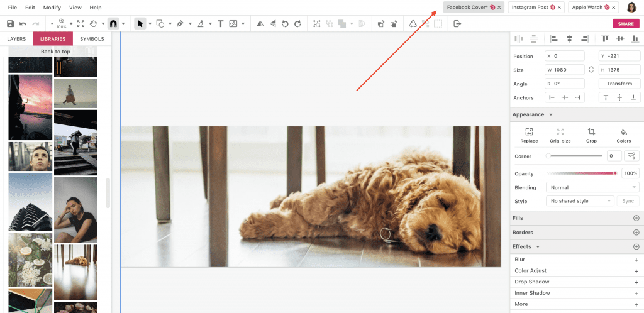Flip selection vertically
644x313 pixels.
point(273,24)
